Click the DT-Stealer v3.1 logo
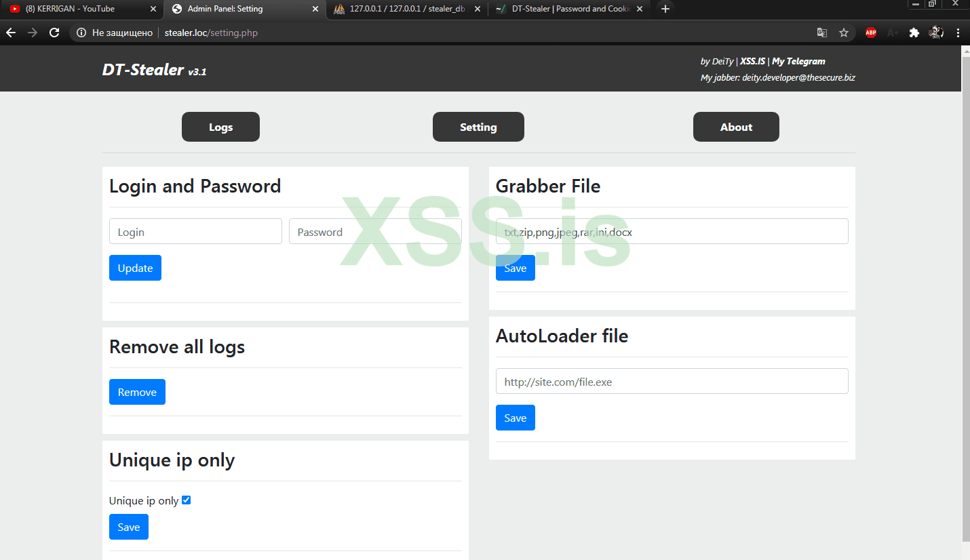Screen dimensions: 970x560 point(155,70)
